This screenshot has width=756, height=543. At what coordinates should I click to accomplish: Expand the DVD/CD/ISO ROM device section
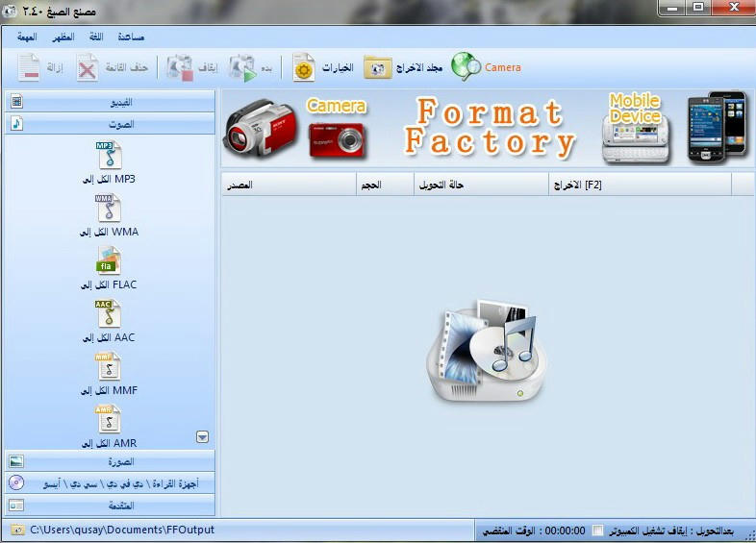pyautogui.click(x=110, y=483)
